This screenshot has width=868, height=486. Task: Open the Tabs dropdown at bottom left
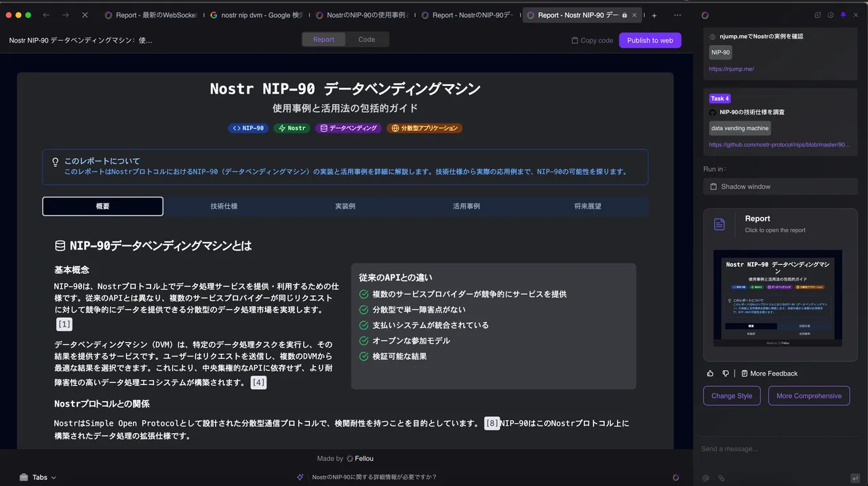point(38,477)
